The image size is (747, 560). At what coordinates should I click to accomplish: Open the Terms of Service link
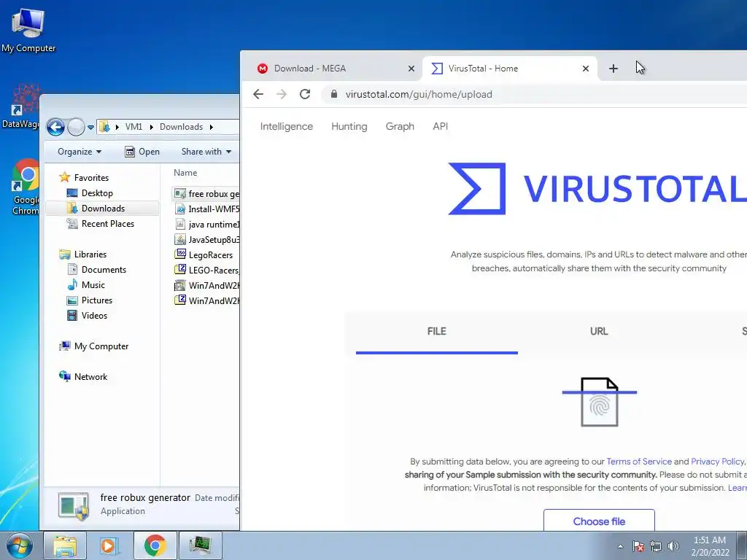639,462
